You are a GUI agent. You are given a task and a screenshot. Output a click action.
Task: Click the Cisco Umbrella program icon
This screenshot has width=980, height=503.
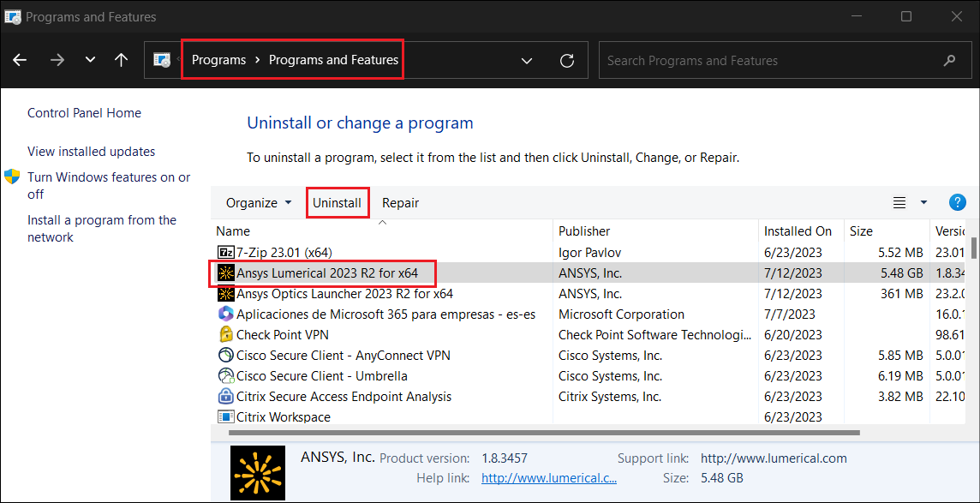click(225, 375)
